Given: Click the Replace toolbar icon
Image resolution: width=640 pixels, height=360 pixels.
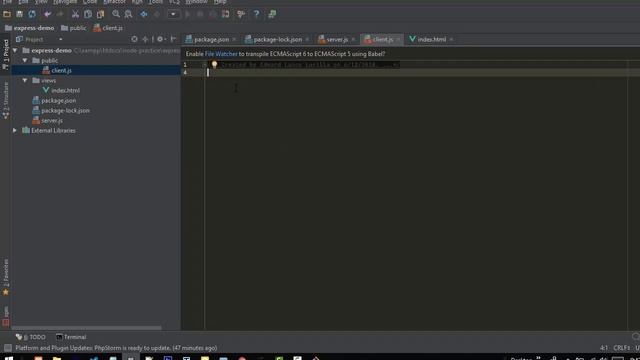Looking at the screenshot, I should coord(128,14).
